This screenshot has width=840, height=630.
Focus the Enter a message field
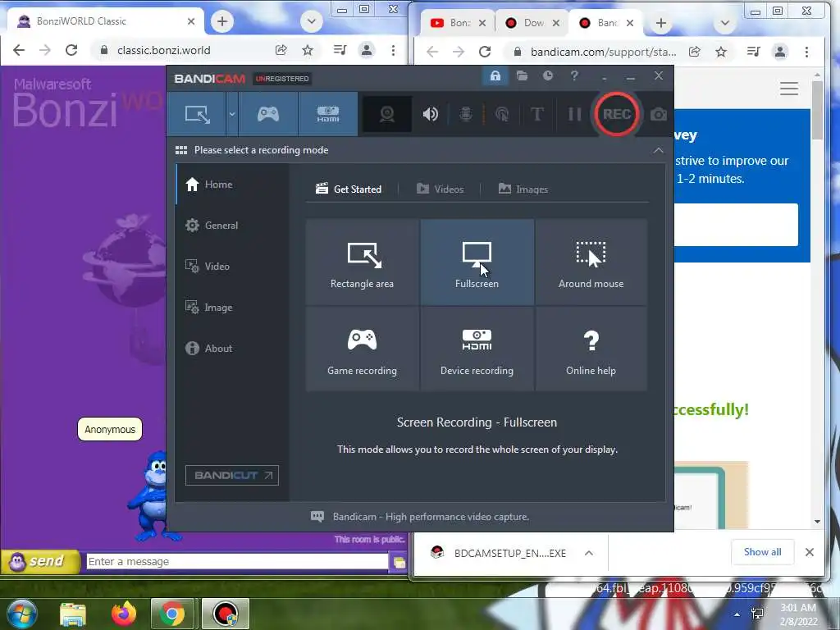(x=237, y=561)
